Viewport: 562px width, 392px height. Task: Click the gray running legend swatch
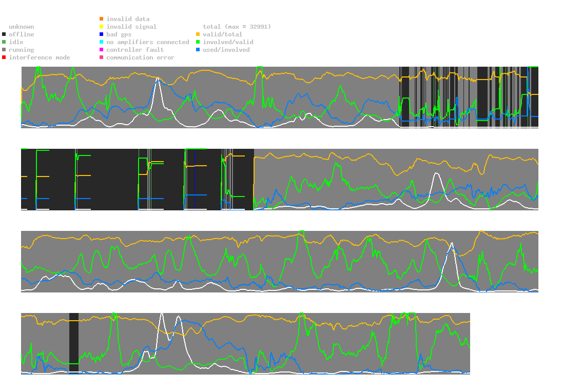pos(4,50)
